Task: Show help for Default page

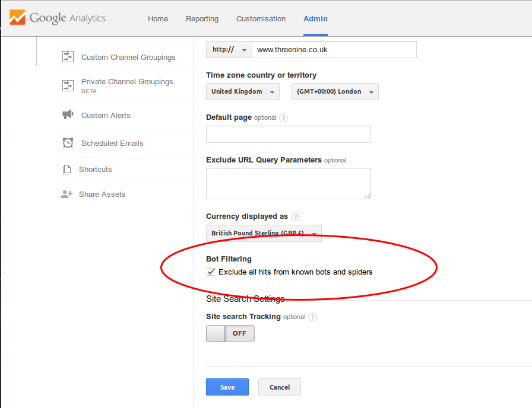Action: pyautogui.click(x=284, y=117)
